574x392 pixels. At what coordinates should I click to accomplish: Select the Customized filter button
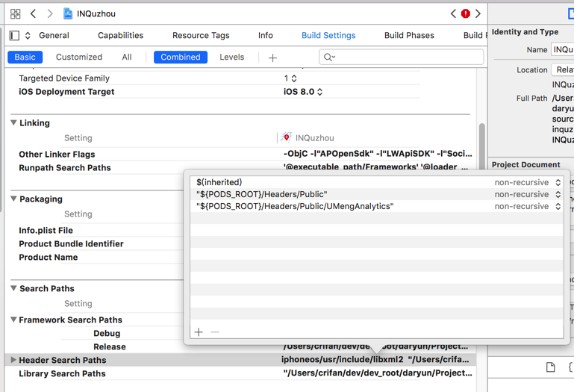[79, 57]
